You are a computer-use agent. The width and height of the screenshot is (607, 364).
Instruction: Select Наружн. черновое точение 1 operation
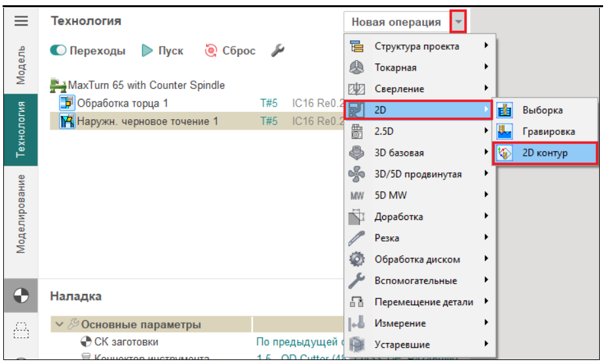147,121
